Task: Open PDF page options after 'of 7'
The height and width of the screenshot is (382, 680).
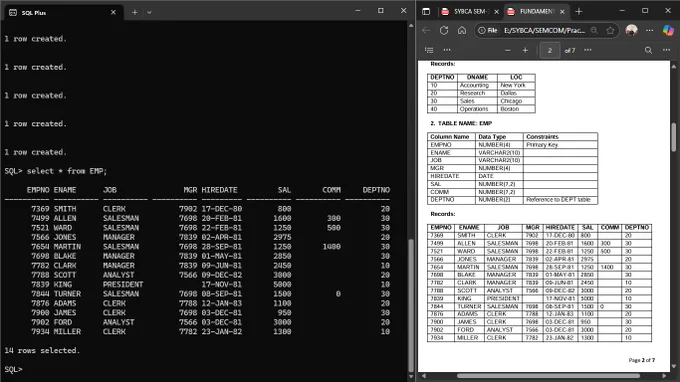Action: 588,50
